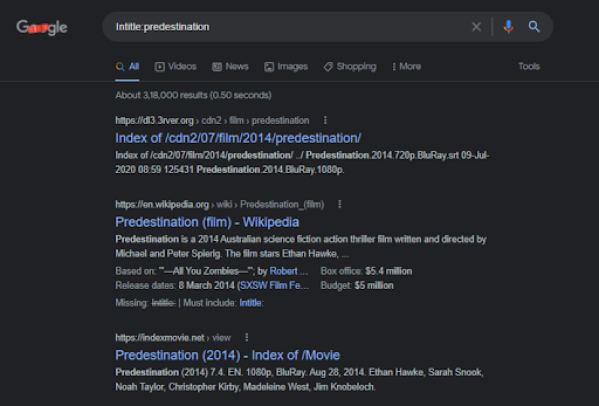599x406 pixels.
Task: Open Predestination (film) - Wikipedia result
Action: [207, 222]
